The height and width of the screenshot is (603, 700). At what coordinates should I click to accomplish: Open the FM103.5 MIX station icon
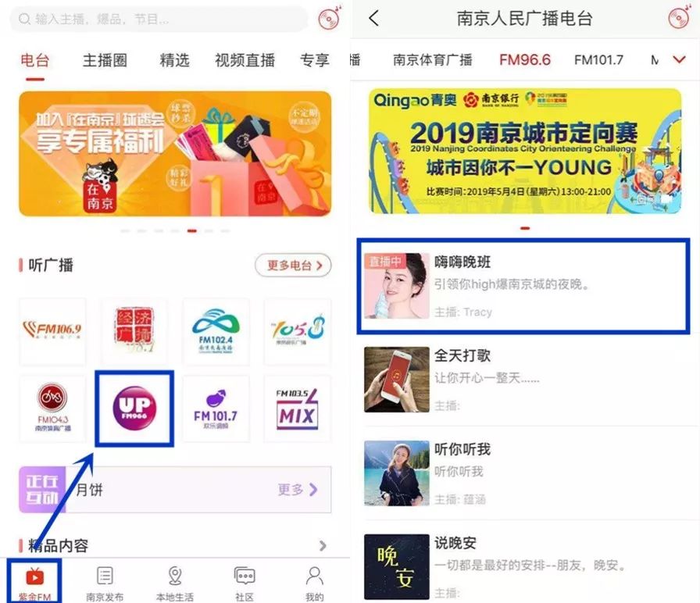(x=298, y=409)
